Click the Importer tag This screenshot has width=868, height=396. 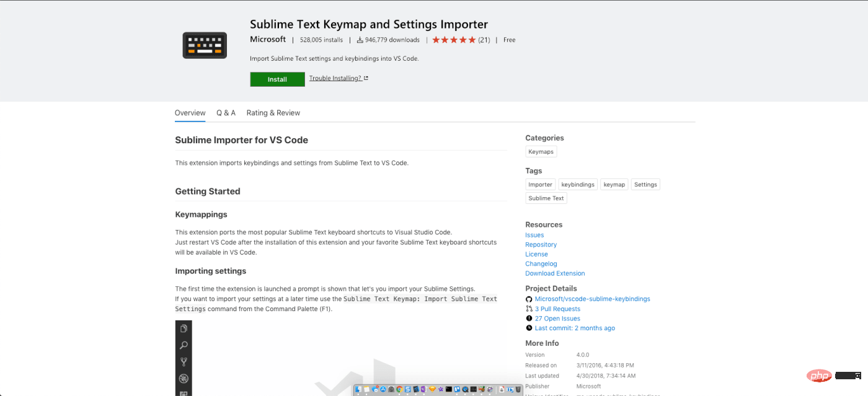tap(540, 184)
